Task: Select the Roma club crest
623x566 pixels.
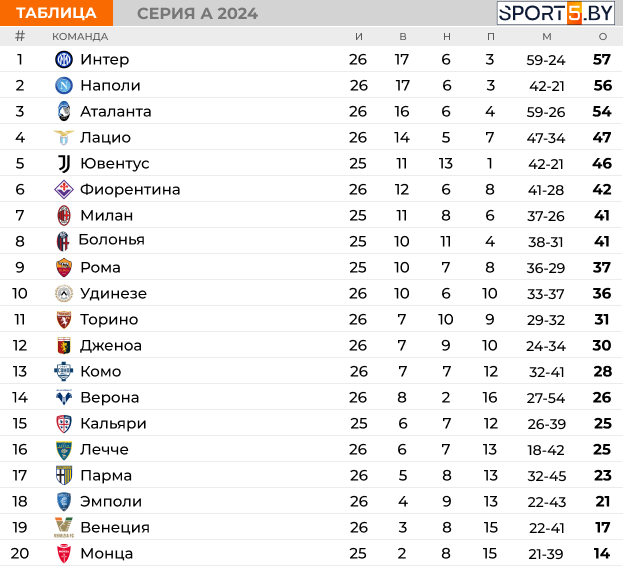Action: point(64,267)
